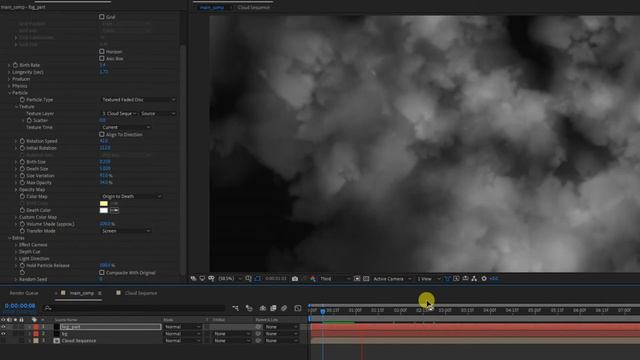Viewport: 640px width, 360px height.
Task: Open the Color Map dropdown
Action: [131, 196]
